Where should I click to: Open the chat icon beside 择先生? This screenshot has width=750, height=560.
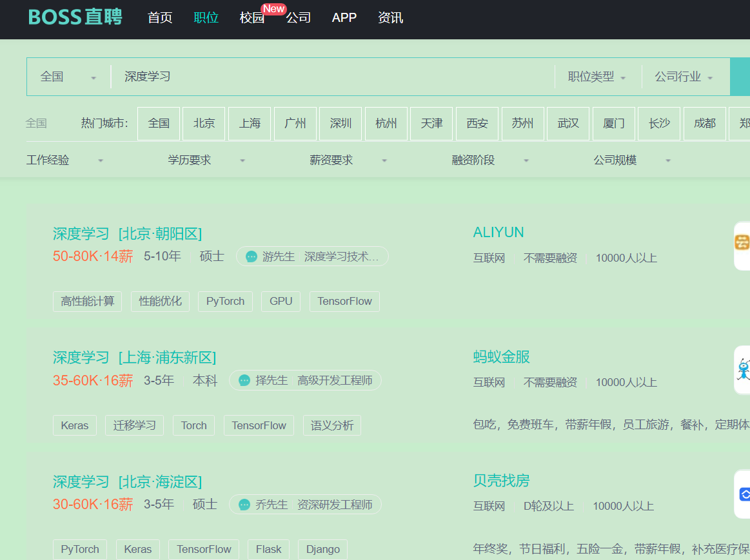244,380
